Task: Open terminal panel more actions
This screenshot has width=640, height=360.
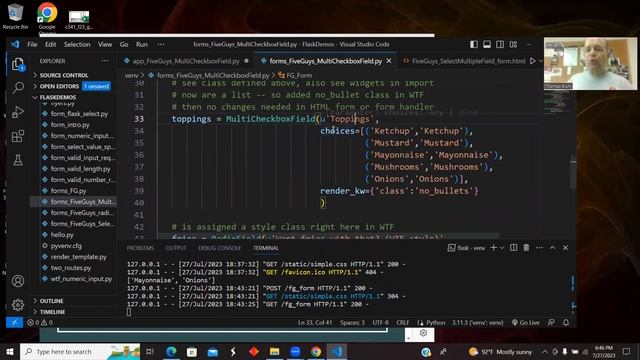Action: [539, 248]
